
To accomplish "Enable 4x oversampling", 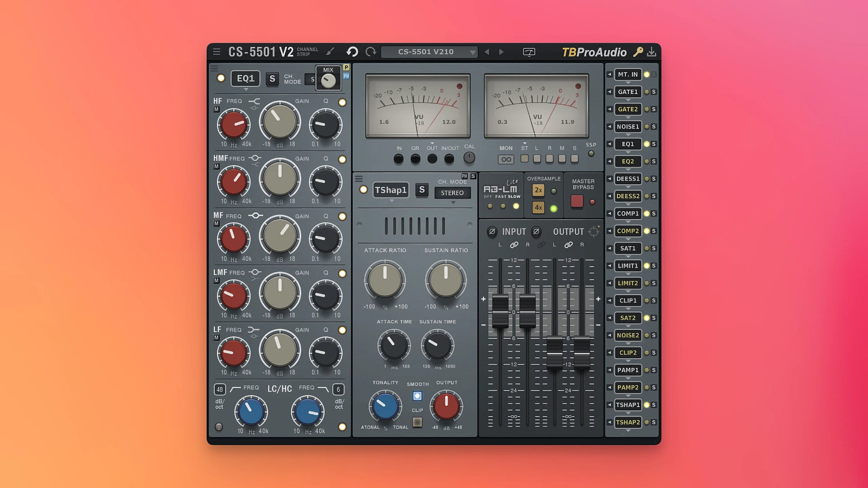I will tap(538, 207).
